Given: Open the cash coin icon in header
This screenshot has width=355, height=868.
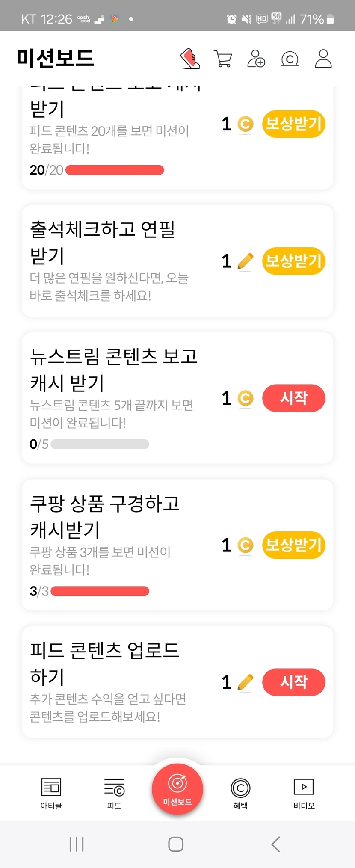Looking at the screenshot, I should point(290,59).
